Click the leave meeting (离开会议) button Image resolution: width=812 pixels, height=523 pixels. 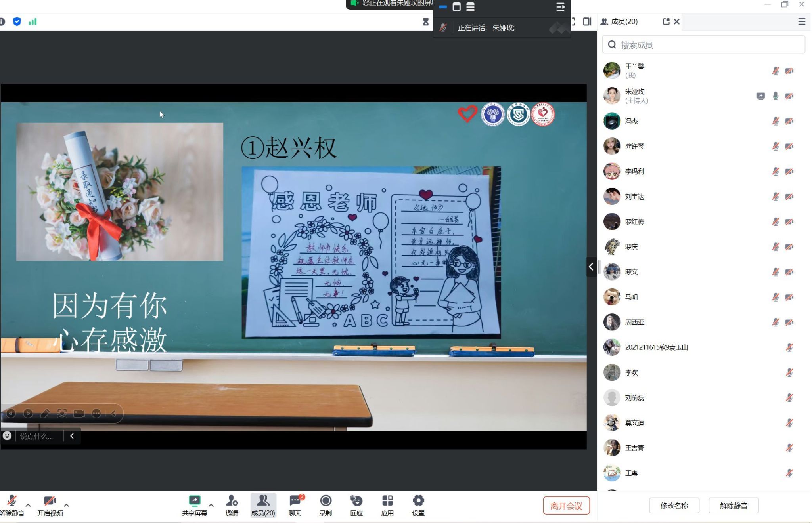(x=566, y=506)
